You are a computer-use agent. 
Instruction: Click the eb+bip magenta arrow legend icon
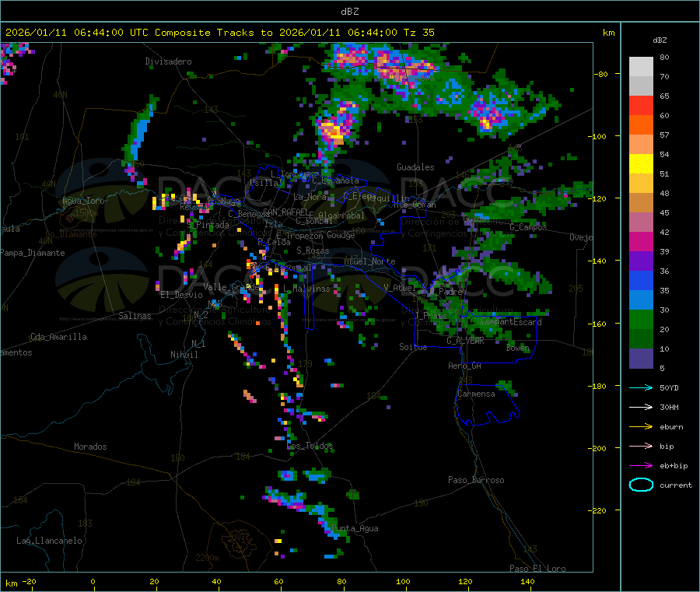pyautogui.click(x=641, y=466)
